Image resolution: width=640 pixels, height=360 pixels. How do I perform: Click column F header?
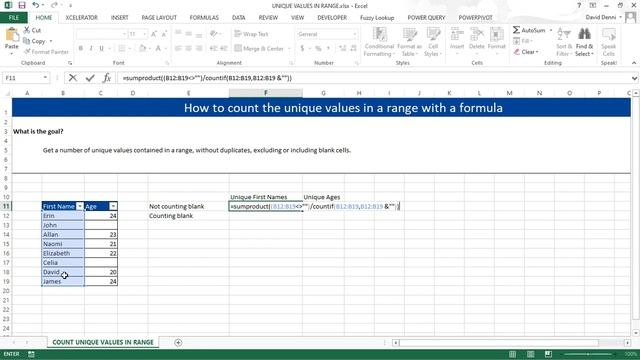[266, 93]
